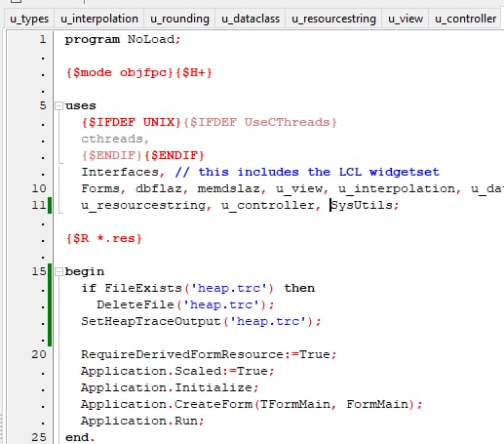Click 'Interfaces' unit name
504x444 pixels.
[120, 172]
